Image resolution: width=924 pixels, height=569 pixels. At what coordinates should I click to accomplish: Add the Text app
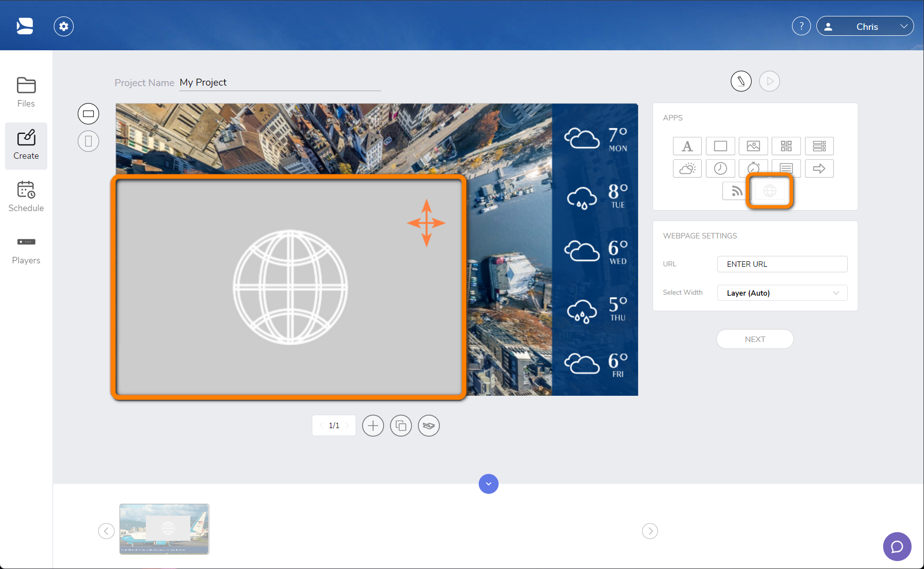tap(687, 146)
